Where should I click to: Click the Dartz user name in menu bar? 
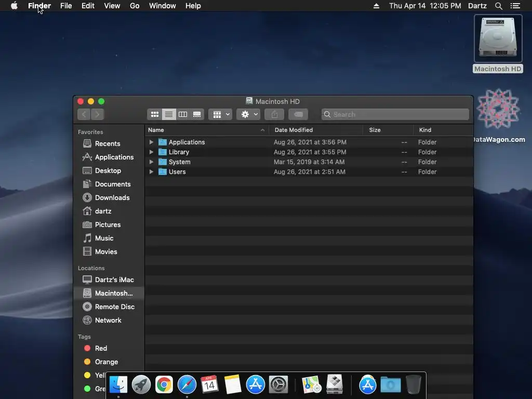tap(477, 6)
